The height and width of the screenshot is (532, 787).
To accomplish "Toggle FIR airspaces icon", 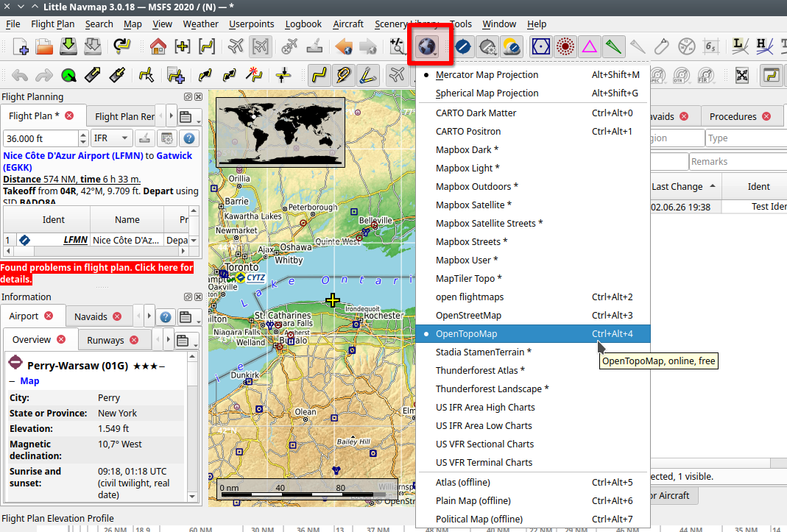I will 706,75.
